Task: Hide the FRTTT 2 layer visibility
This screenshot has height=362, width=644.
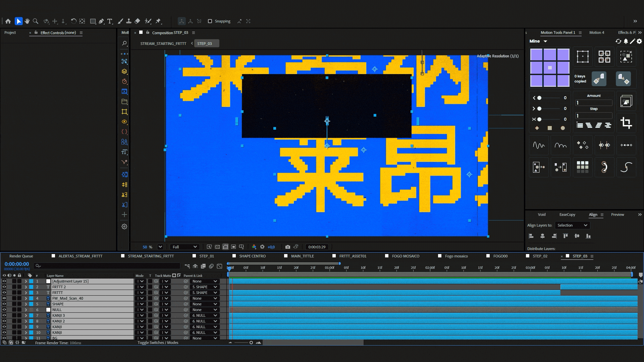Action: click(x=4, y=287)
